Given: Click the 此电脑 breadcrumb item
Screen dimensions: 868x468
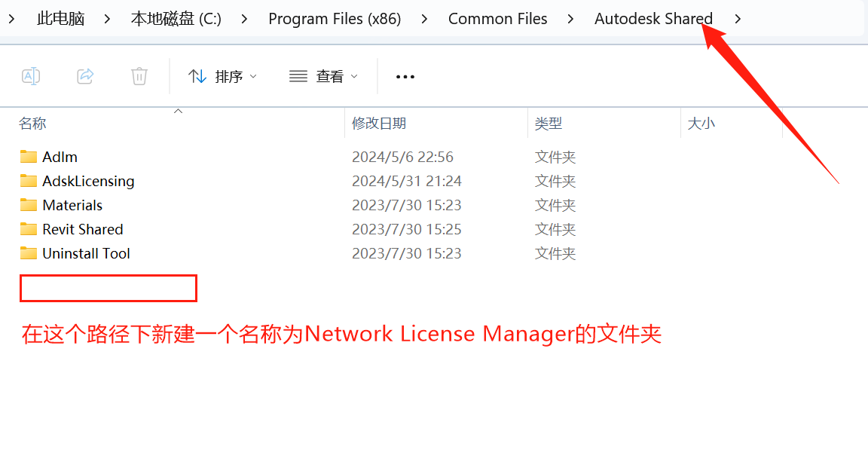Looking at the screenshot, I should pos(60,19).
